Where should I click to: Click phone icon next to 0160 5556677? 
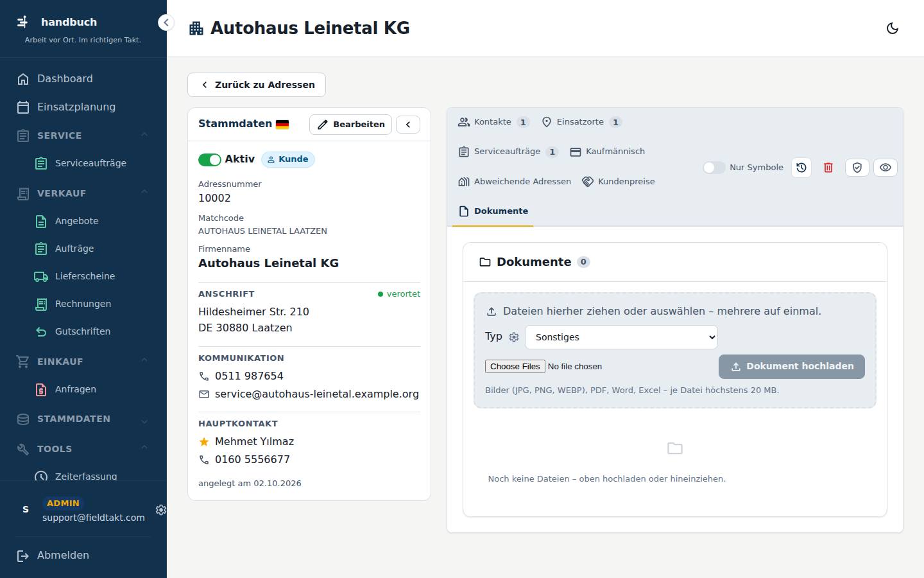click(x=204, y=460)
